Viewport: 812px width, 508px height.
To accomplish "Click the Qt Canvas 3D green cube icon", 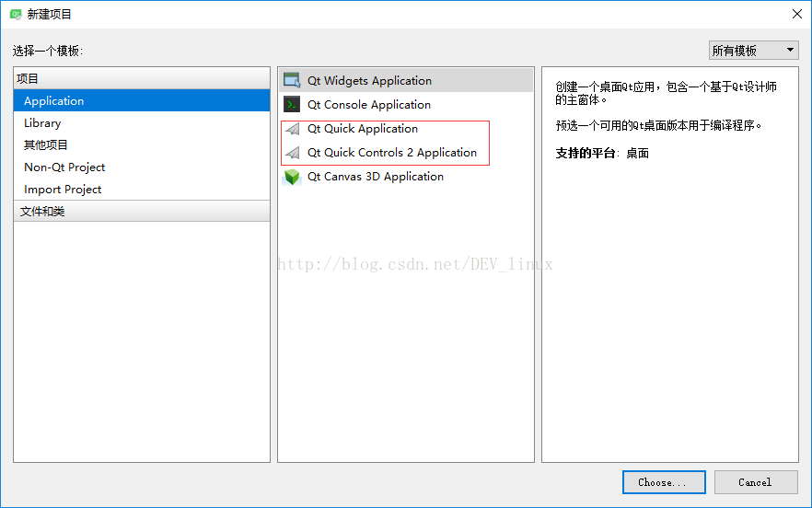I will point(292,177).
